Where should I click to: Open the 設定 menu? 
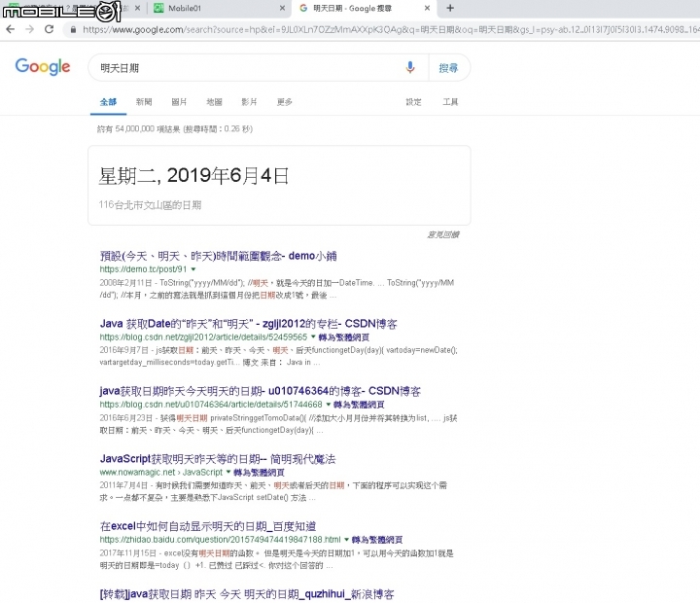413,102
